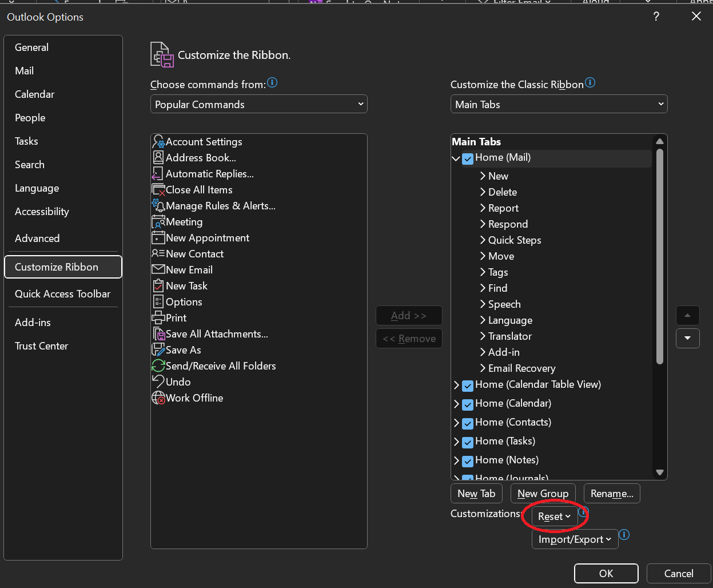This screenshot has height=588, width=713.
Task: Open the Calendar options category
Action: (63, 94)
